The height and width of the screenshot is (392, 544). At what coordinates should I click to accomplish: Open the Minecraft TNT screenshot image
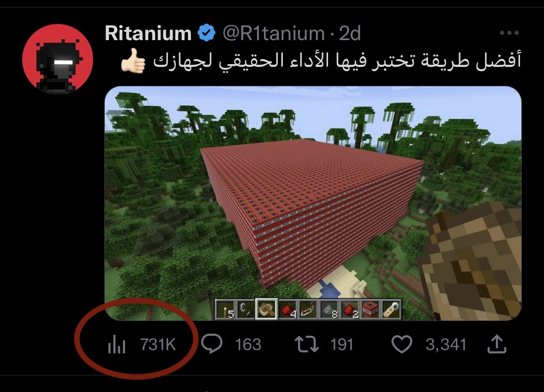(x=313, y=203)
